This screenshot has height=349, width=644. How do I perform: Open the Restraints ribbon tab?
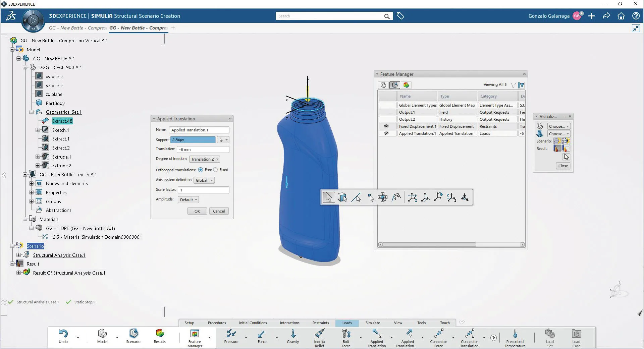321,323
